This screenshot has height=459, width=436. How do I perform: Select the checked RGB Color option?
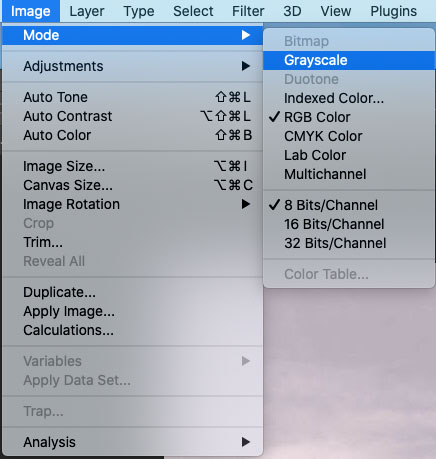[x=349, y=117]
